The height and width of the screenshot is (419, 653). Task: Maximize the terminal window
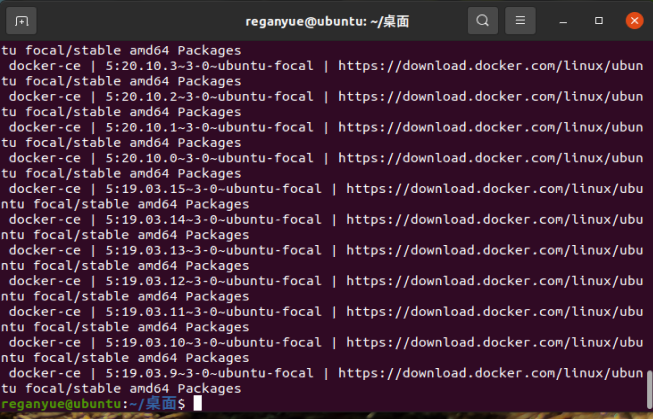coord(599,20)
